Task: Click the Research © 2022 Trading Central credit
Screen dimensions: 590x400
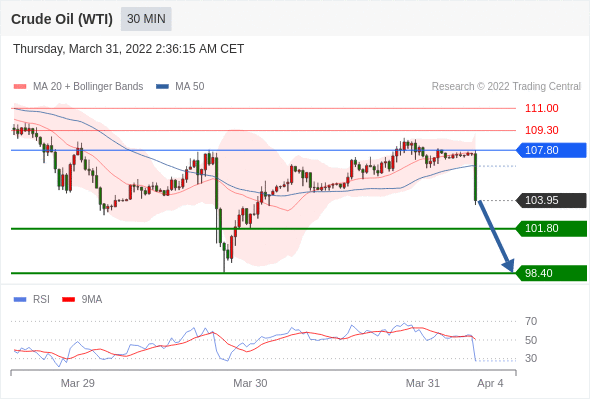Action: 506,87
